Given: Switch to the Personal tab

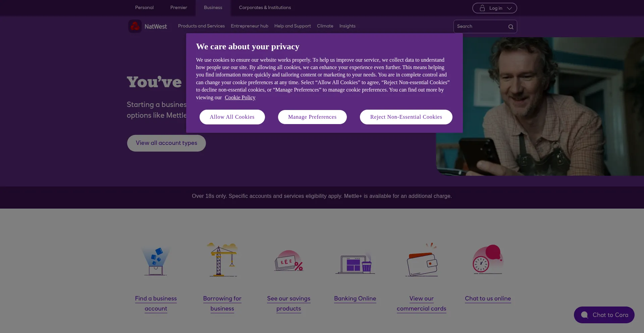Looking at the screenshot, I should pos(144,8).
